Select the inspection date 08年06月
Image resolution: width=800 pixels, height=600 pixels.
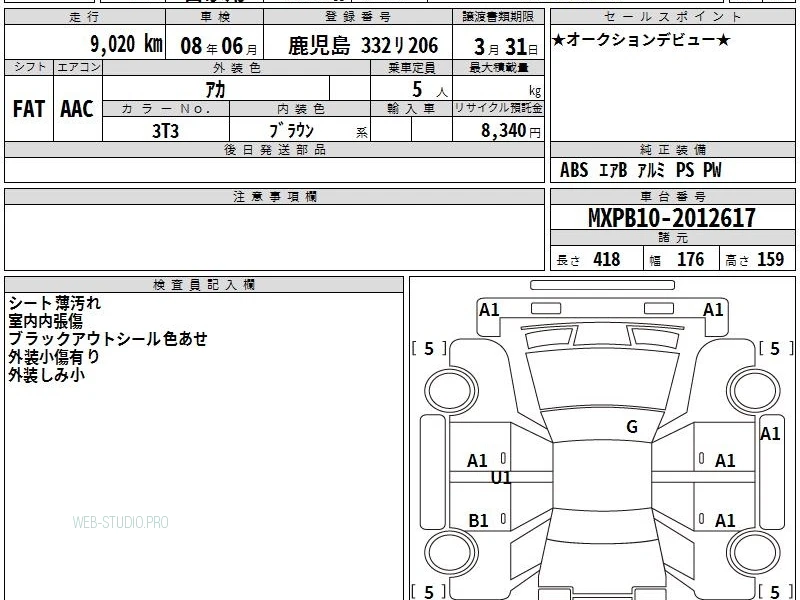219,46
